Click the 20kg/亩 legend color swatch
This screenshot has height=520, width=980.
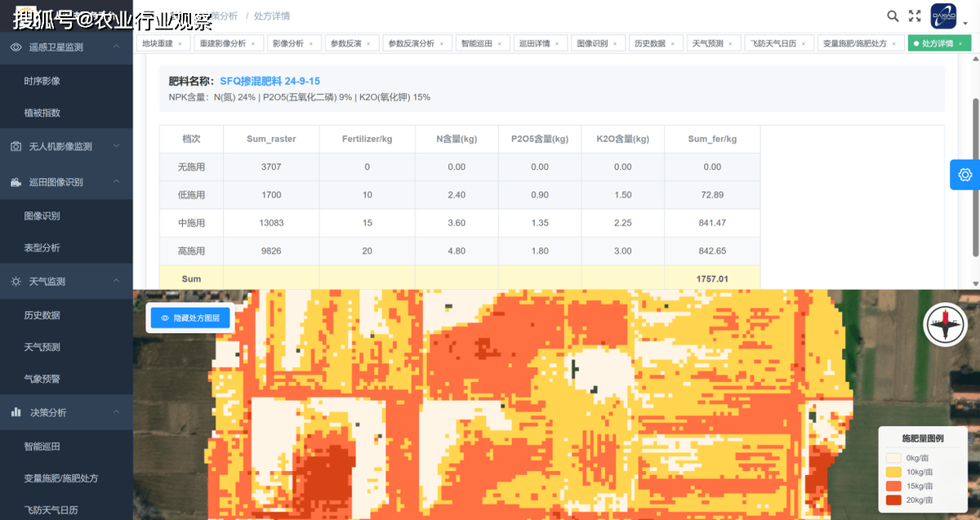893,500
